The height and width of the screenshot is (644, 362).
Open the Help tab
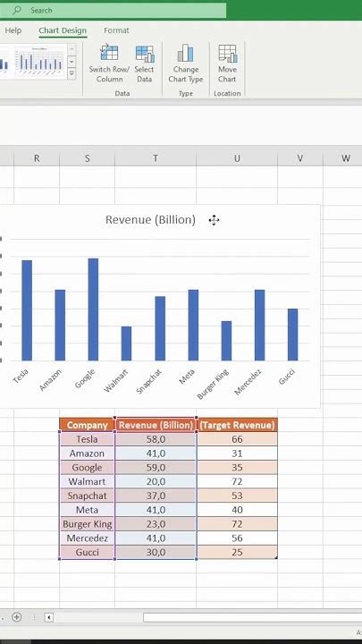pyautogui.click(x=13, y=30)
